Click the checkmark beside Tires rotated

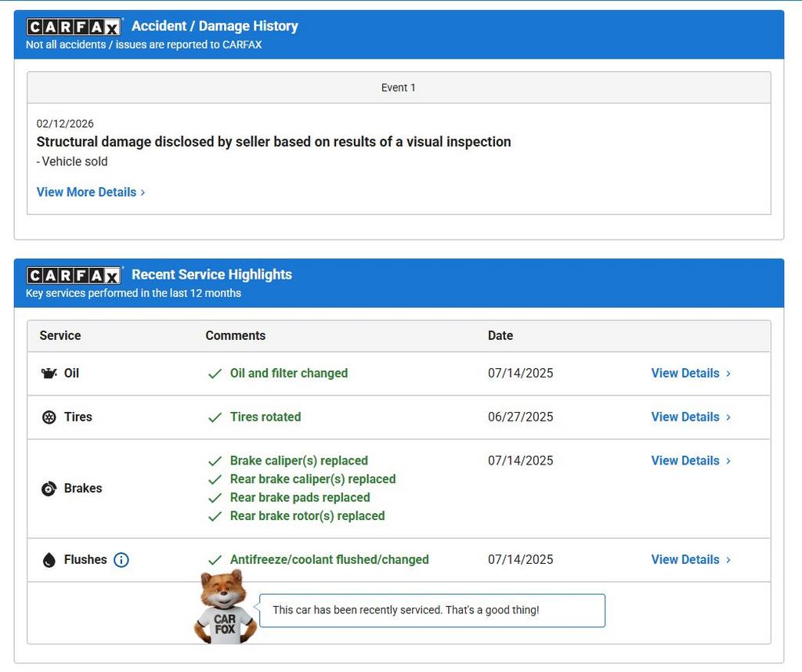point(215,417)
